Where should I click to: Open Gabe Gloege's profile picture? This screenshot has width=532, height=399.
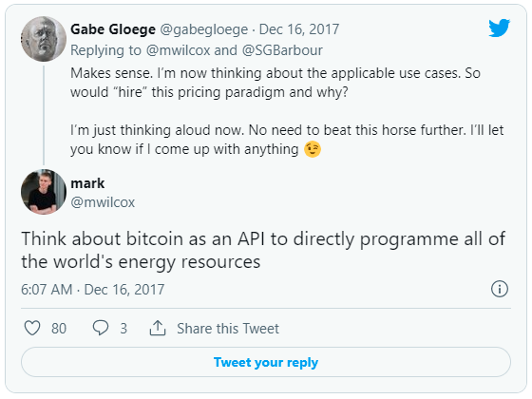point(44,39)
